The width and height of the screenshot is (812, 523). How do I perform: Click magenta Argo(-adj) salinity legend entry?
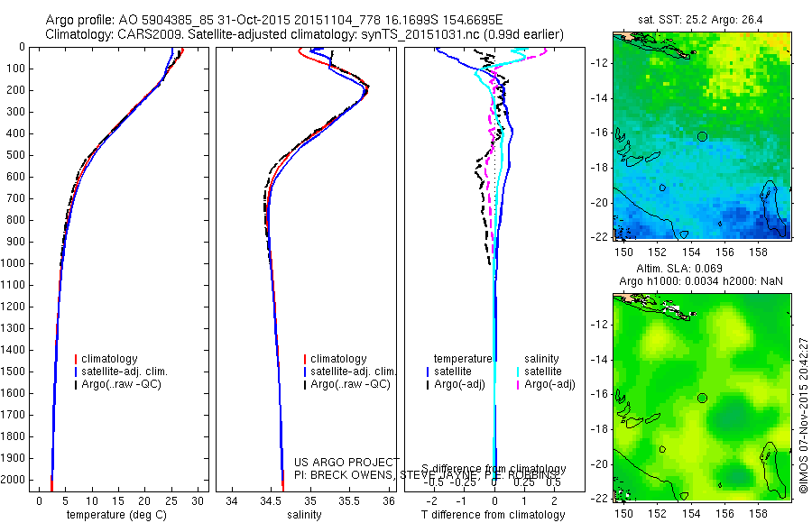546,384
